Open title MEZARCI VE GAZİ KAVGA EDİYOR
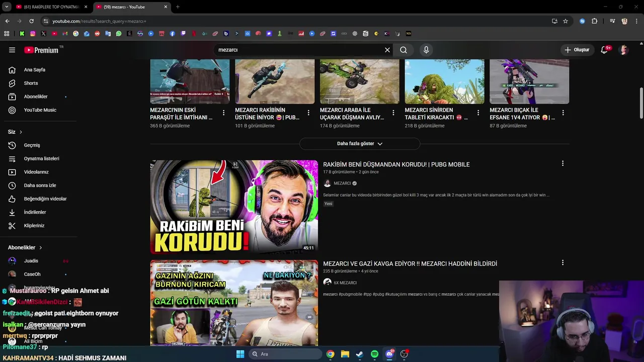 pyautogui.click(x=410, y=263)
